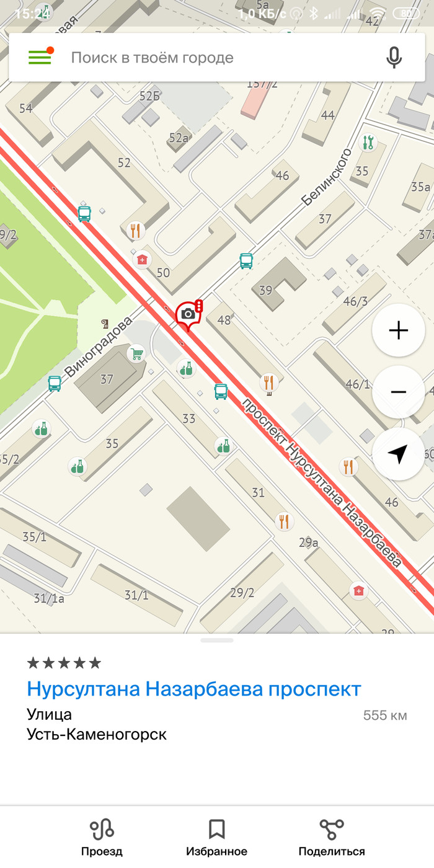Open Проезд route directions
434x868 pixels.
[x=102, y=837]
